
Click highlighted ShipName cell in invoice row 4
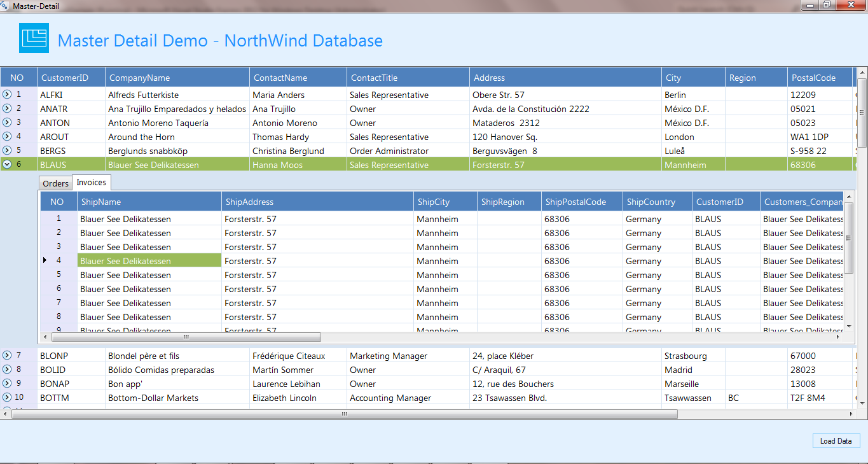pyautogui.click(x=149, y=260)
